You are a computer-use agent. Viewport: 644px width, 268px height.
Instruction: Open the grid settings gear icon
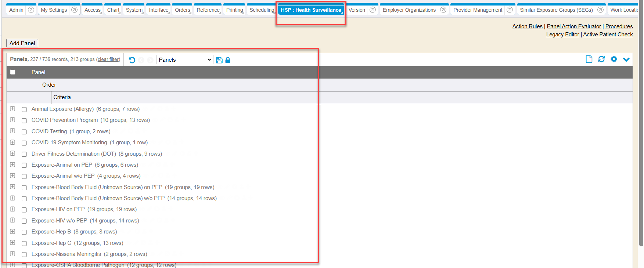614,59
